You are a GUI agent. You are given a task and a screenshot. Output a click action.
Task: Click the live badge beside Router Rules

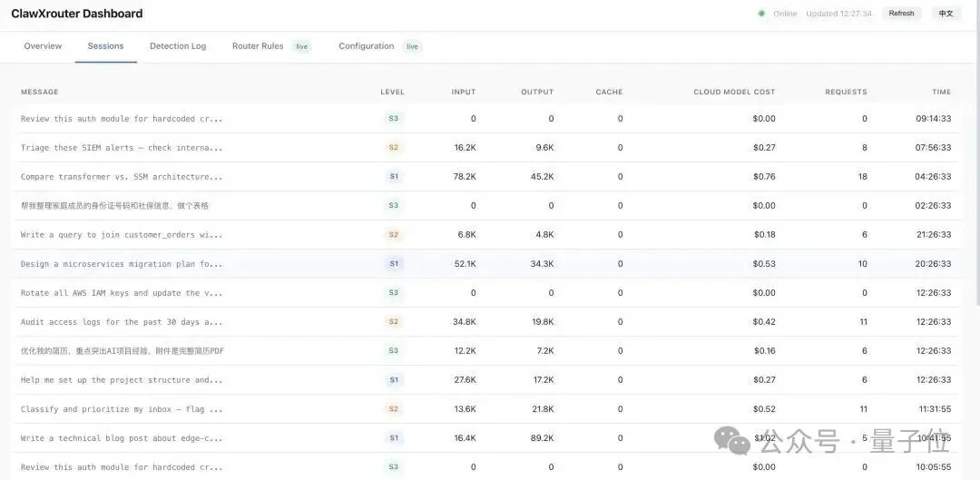click(x=302, y=46)
